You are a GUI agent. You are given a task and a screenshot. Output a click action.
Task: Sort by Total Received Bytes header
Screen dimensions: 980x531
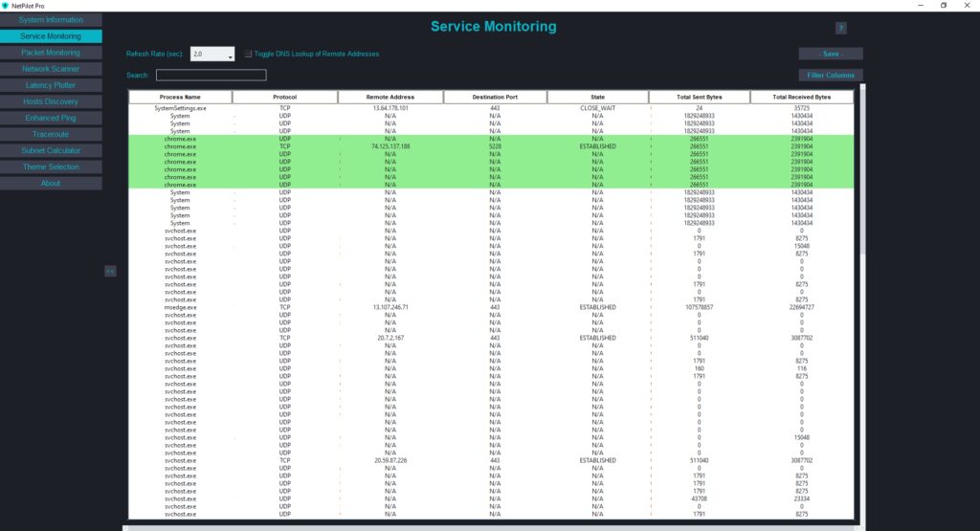click(802, 97)
